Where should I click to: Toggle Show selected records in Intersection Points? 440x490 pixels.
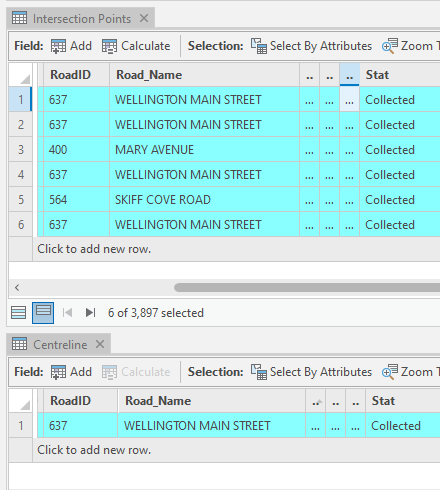point(43,313)
